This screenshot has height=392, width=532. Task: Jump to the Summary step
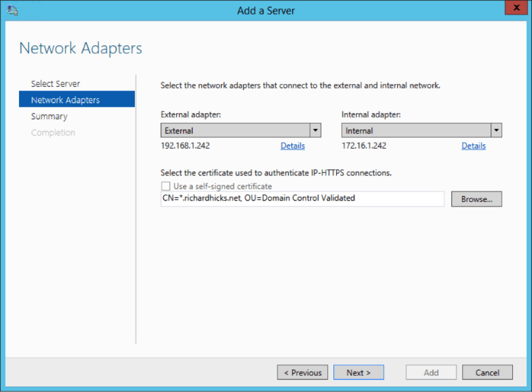(x=49, y=116)
